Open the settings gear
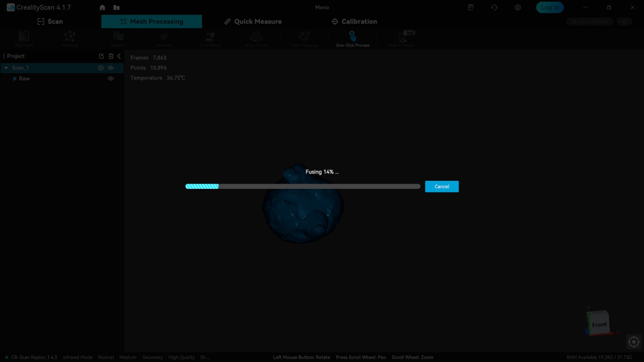Image resolution: width=644 pixels, height=362 pixels. [518, 7]
